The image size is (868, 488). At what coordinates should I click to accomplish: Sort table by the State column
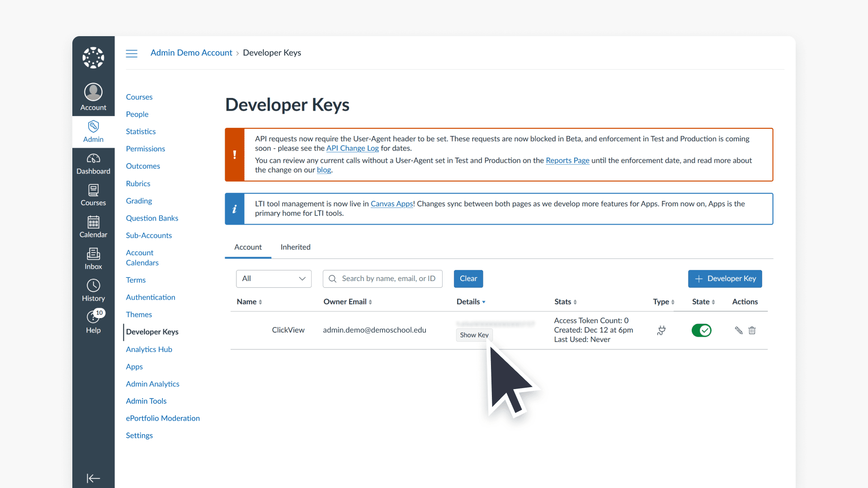click(x=703, y=301)
